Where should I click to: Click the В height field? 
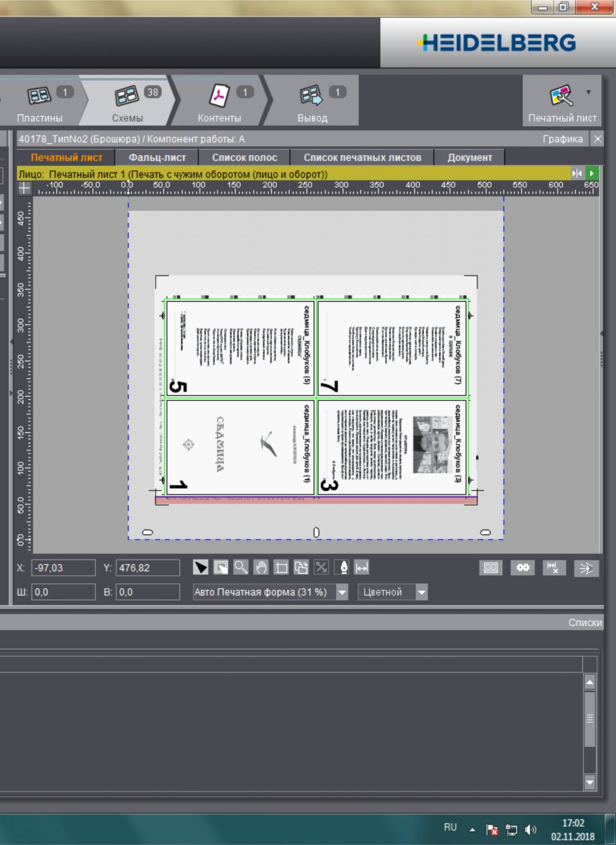pyautogui.click(x=148, y=592)
